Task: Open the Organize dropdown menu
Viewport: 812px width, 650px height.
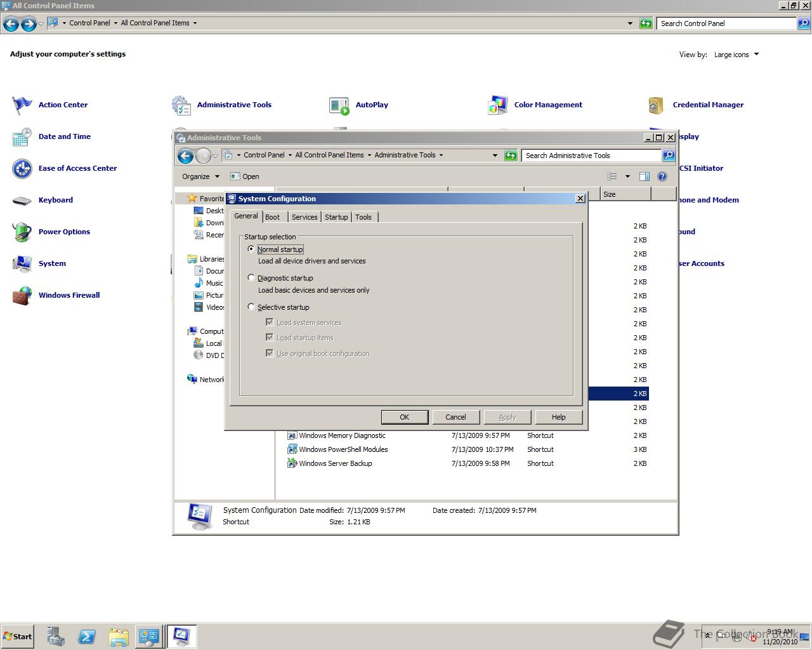Action: (200, 176)
